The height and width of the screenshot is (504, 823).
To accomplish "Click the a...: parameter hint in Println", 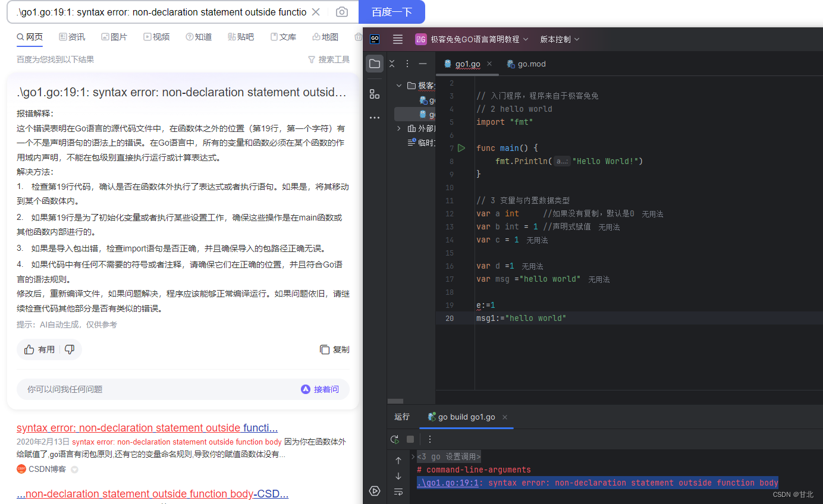I will pyautogui.click(x=562, y=161).
